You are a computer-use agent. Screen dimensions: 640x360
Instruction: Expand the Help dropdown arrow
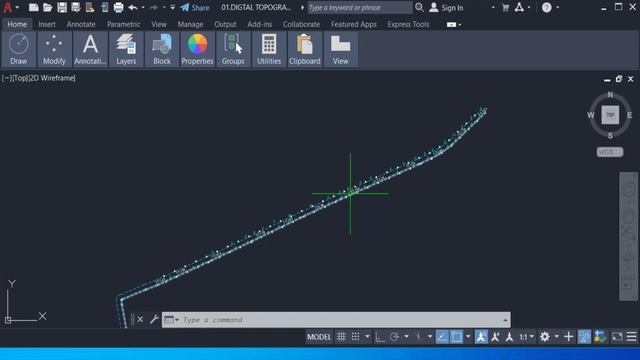558,7
